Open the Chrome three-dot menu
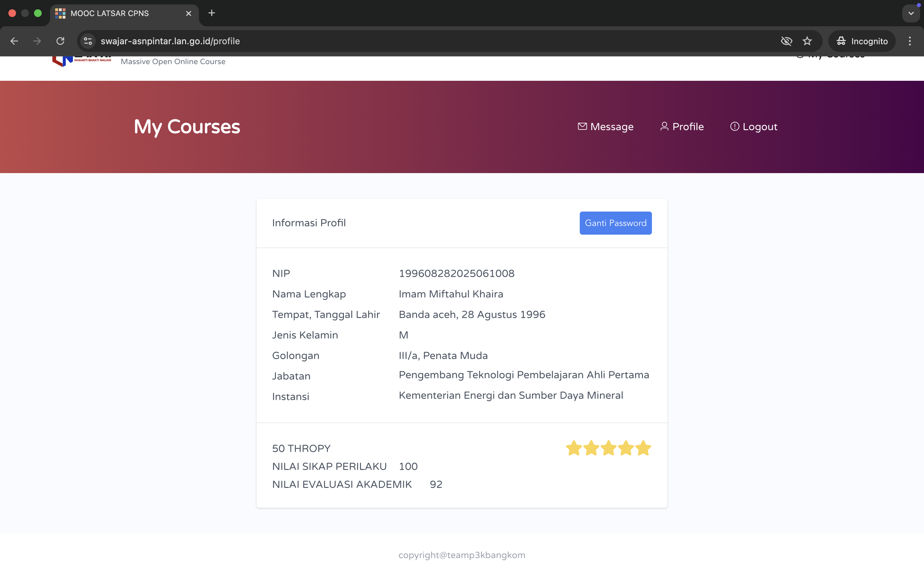The image size is (924, 577). pos(910,41)
